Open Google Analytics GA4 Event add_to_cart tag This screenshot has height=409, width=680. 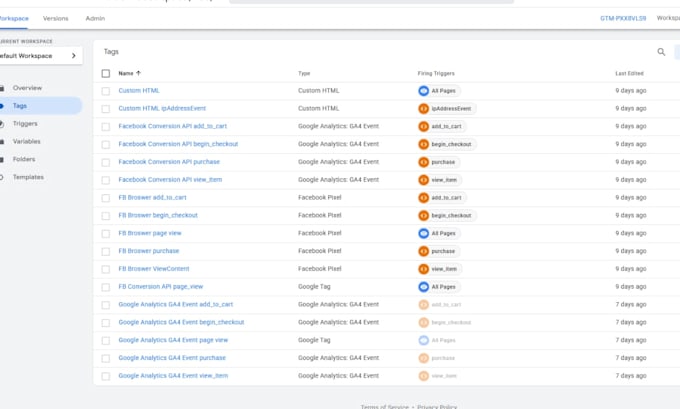pyautogui.click(x=176, y=304)
